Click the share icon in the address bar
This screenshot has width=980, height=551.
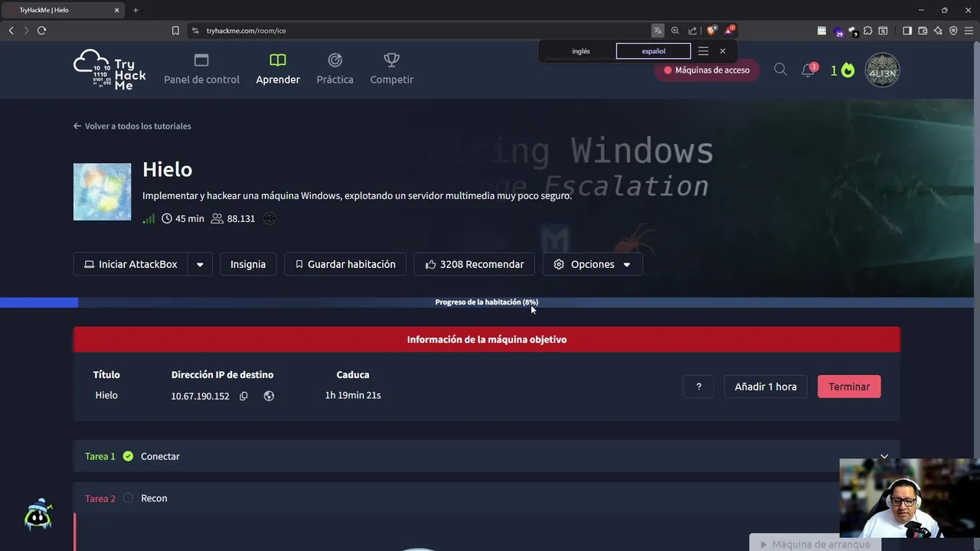coord(693,31)
